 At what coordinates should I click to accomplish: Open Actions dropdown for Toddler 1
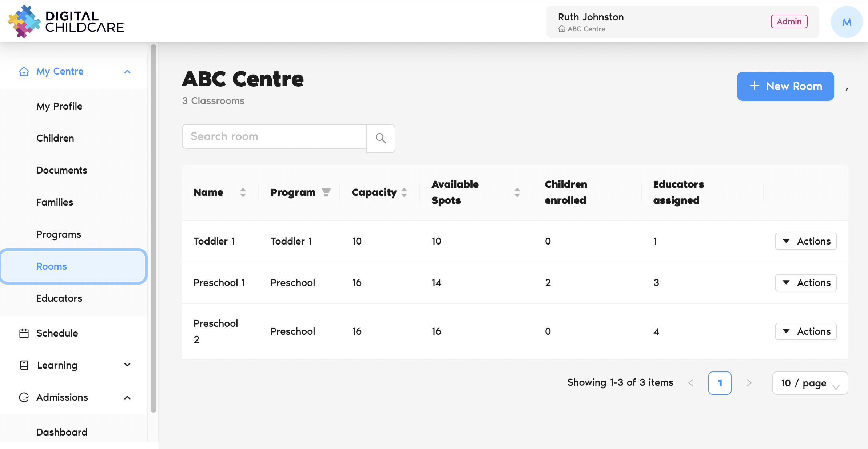pos(806,241)
